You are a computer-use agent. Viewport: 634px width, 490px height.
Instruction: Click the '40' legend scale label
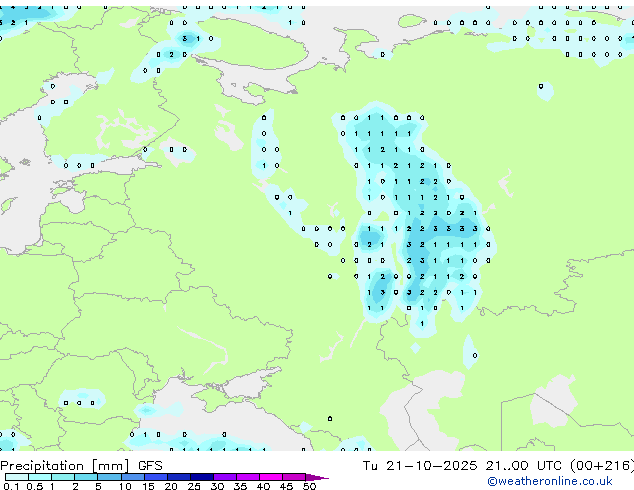pyautogui.click(x=263, y=486)
